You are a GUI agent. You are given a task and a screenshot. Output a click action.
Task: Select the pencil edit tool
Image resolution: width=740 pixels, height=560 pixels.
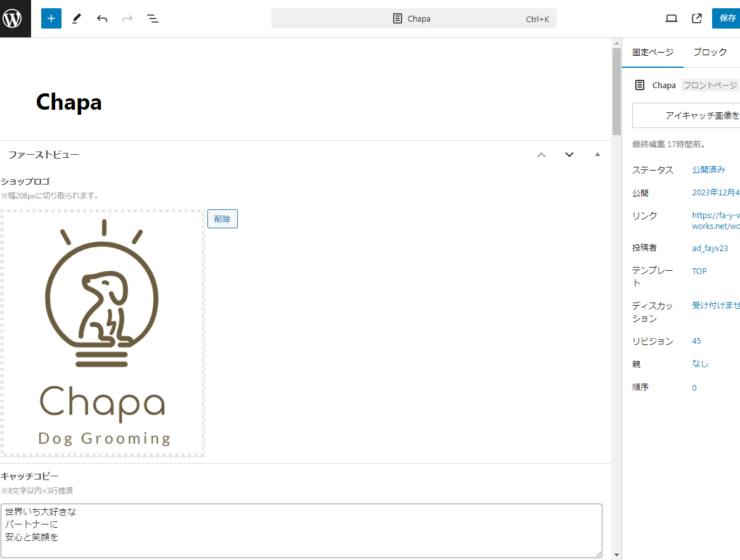pos(77,18)
